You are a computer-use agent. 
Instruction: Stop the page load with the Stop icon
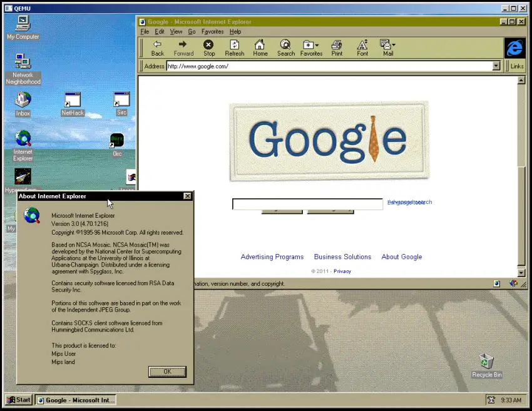[208, 48]
